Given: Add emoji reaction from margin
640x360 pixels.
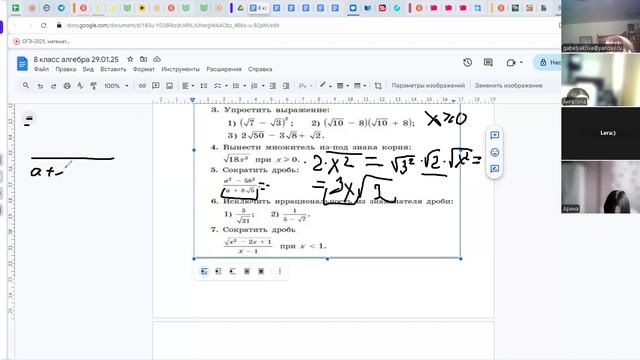Looking at the screenshot, I should [495, 152].
